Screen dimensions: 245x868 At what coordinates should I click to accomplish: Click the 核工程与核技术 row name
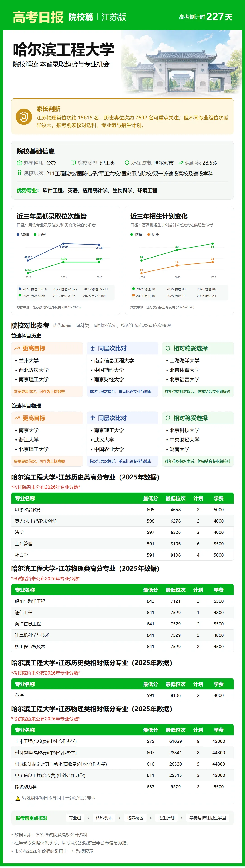(x=30, y=647)
